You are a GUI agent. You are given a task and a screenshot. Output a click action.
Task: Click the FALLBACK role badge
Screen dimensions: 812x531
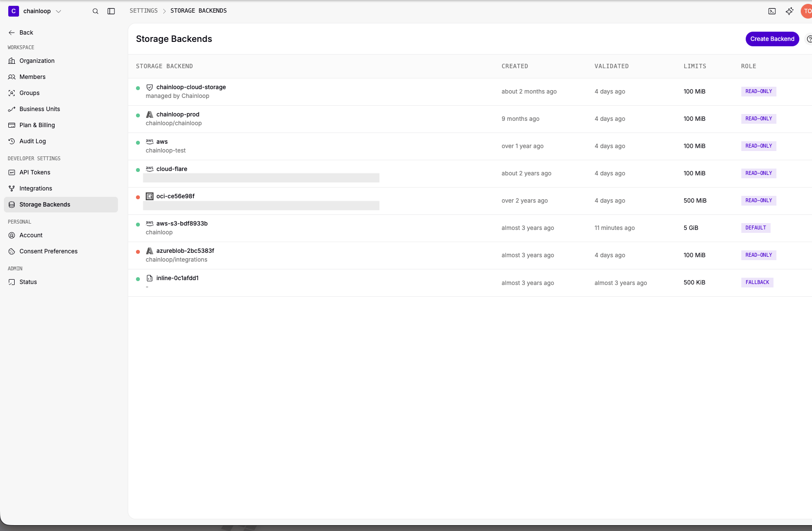click(x=757, y=283)
